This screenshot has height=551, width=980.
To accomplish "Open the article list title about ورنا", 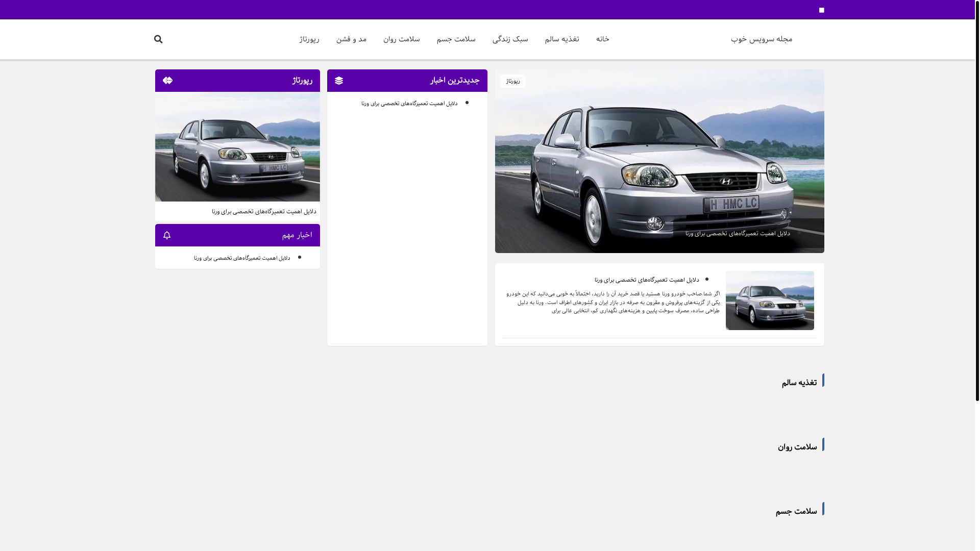I will tap(647, 280).
